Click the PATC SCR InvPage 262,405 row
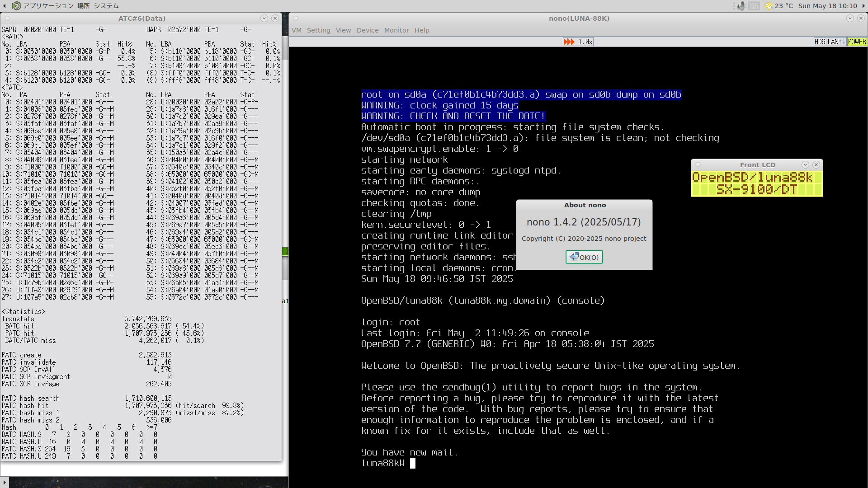The height and width of the screenshot is (488, 868). coord(86,384)
